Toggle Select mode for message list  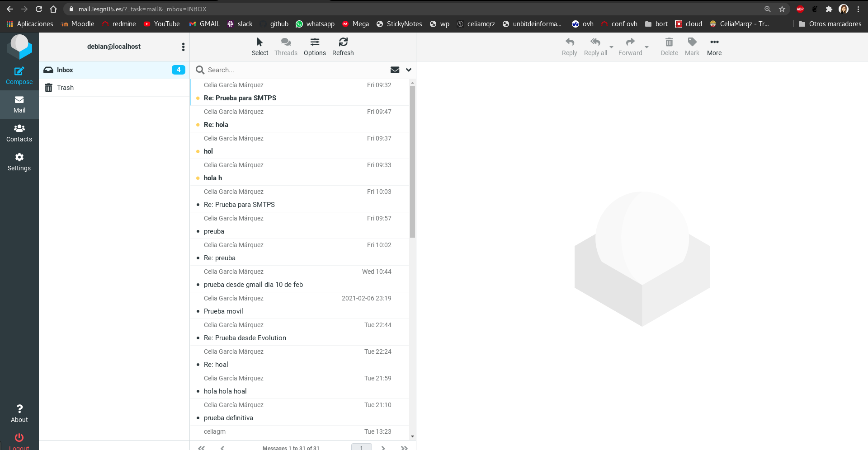[259, 45]
